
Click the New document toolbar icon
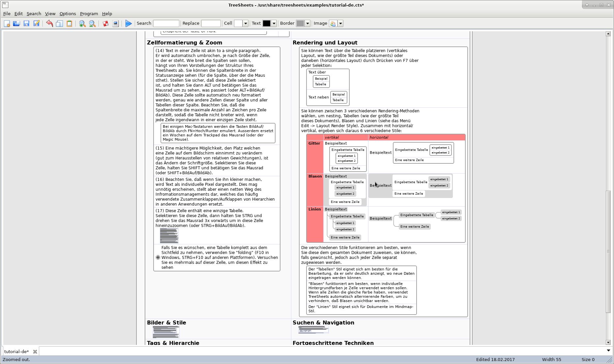click(7, 23)
